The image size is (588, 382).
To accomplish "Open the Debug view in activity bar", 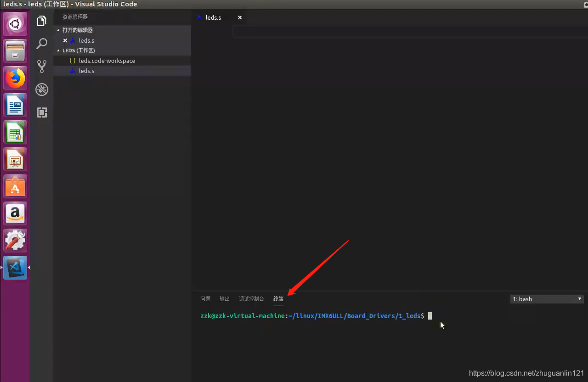I will pyautogui.click(x=42, y=90).
